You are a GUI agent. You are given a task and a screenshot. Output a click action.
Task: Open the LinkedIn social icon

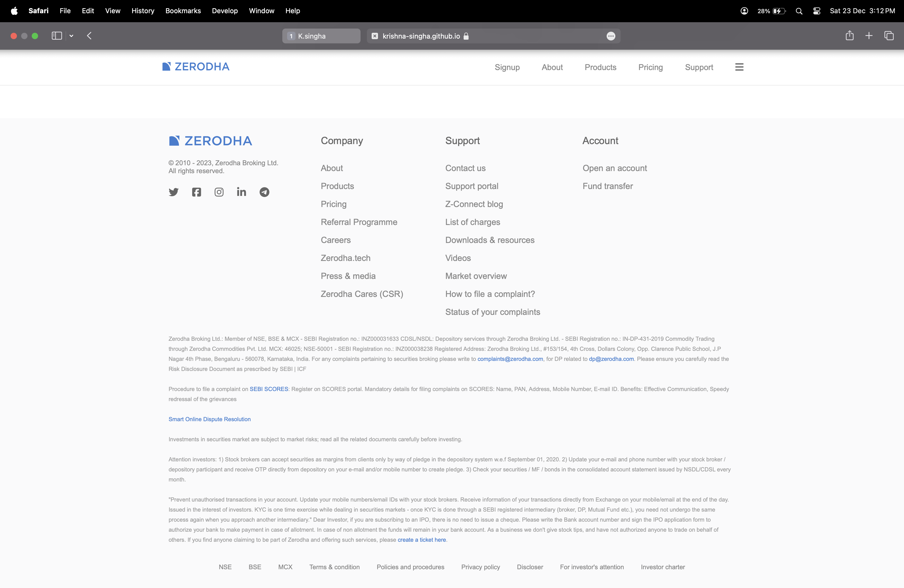(x=242, y=192)
